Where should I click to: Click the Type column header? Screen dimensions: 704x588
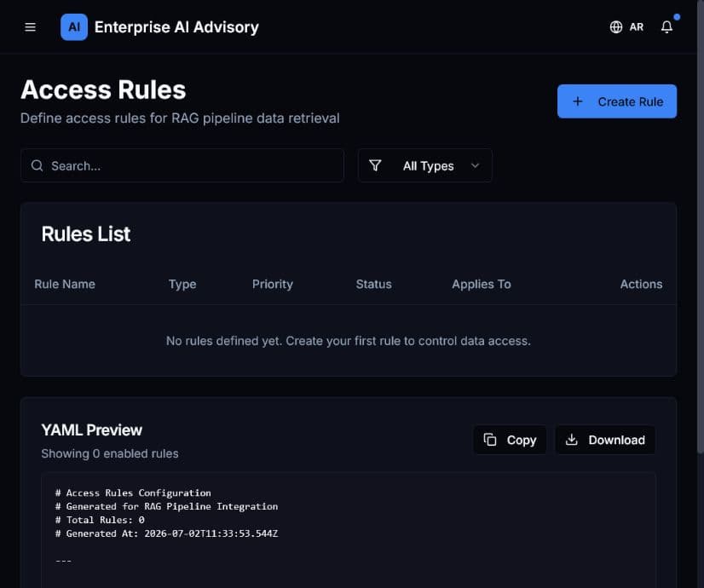(182, 284)
